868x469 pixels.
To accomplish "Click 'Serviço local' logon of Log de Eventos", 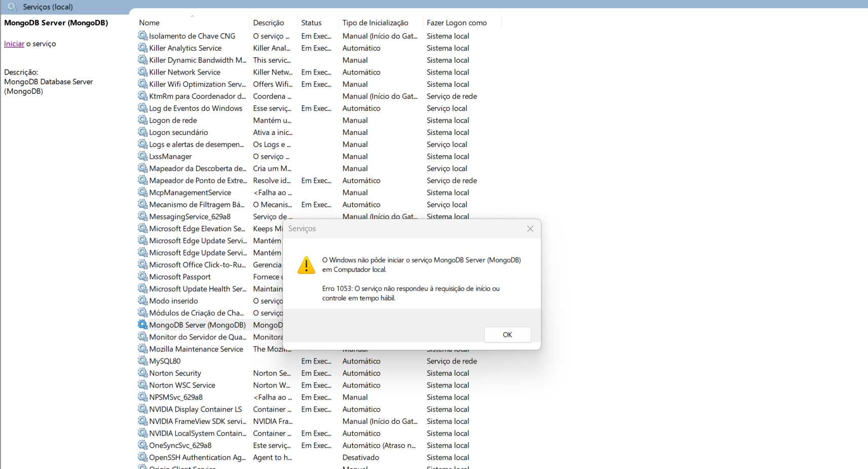I will click(x=447, y=108).
